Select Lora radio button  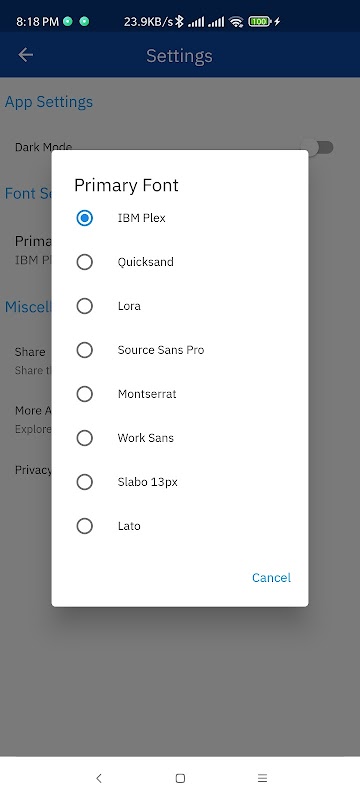[84, 306]
